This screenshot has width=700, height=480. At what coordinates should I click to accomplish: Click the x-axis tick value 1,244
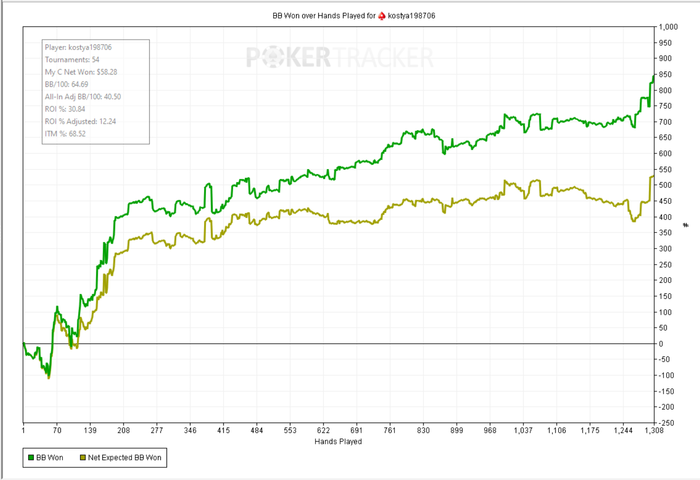tap(623, 430)
